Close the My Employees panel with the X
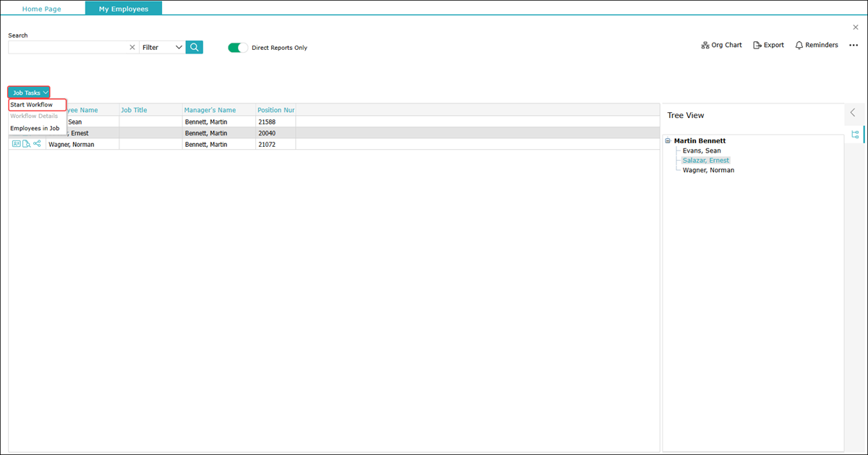Viewport: 868px width, 455px height. click(856, 27)
